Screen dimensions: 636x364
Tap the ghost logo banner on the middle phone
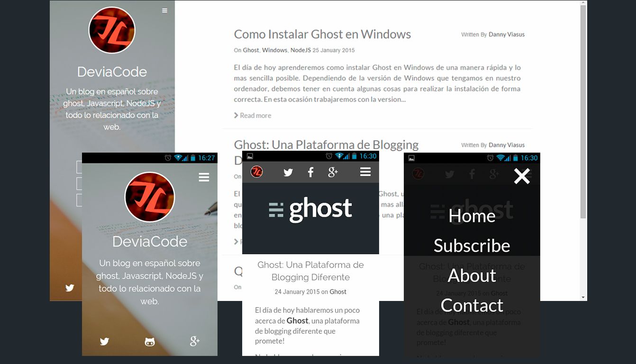point(310,210)
